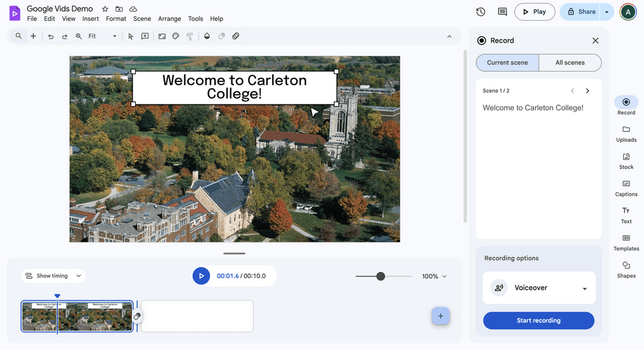The height and width of the screenshot is (350, 644).
Task: Expand the Share options arrow
Action: tap(607, 12)
